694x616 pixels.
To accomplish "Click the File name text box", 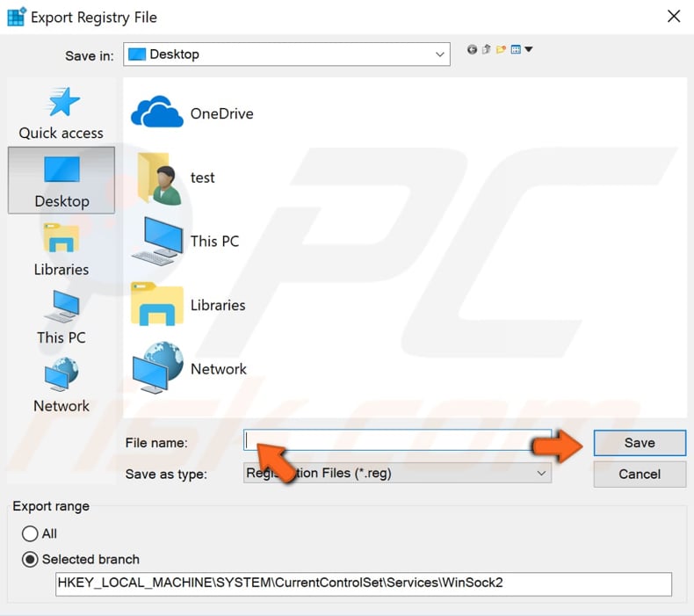I will tap(397, 440).
